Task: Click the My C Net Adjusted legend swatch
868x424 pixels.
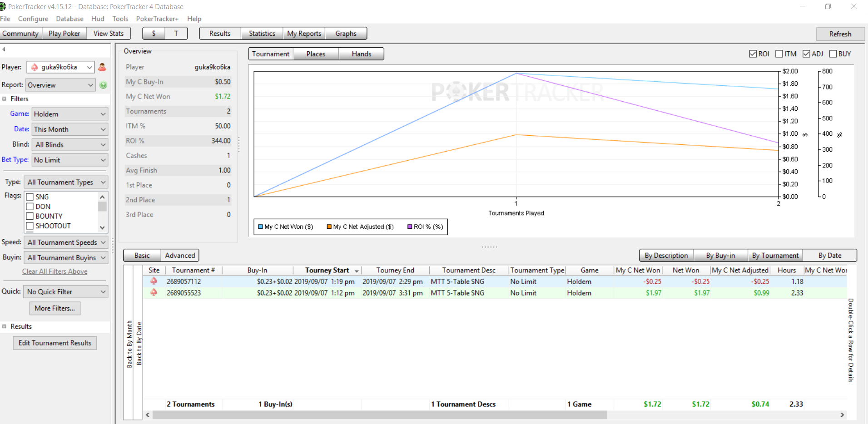Action: tap(329, 227)
